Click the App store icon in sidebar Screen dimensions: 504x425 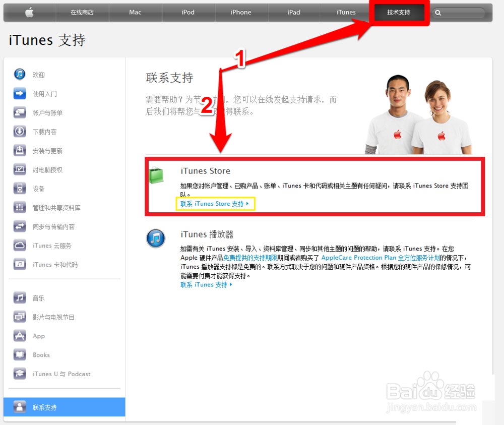coord(20,336)
